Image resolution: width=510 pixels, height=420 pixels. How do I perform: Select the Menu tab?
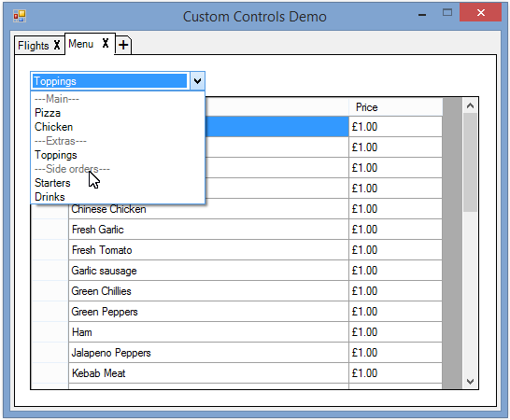[x=80, y=44]
